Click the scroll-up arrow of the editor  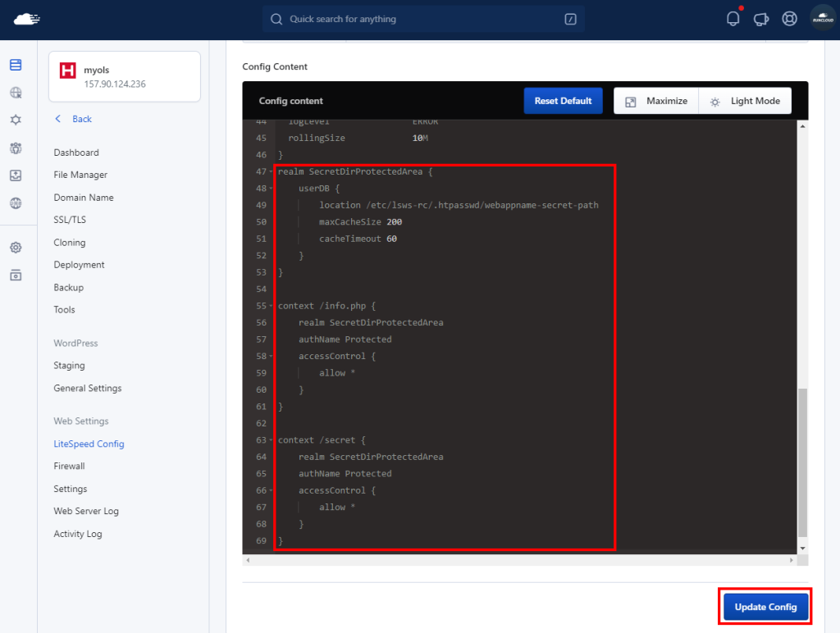[802, 125]
